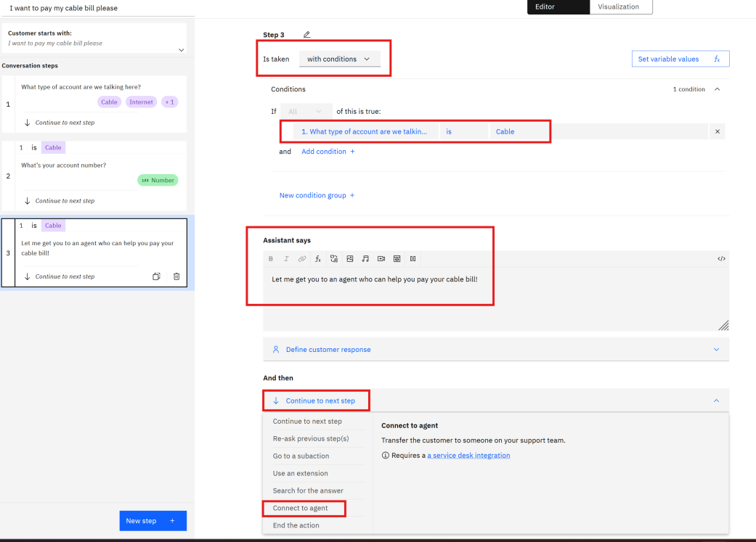The width and height of the screenshot is (756, 542).
Task: Click the Number response chip in step 2
Action: [158, 180]
